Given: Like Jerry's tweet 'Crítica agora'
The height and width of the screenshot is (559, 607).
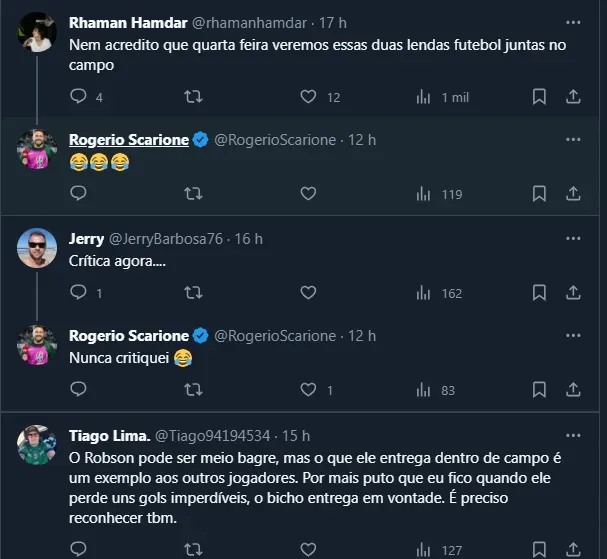Looking at the screenshot, I should point(309,293).
